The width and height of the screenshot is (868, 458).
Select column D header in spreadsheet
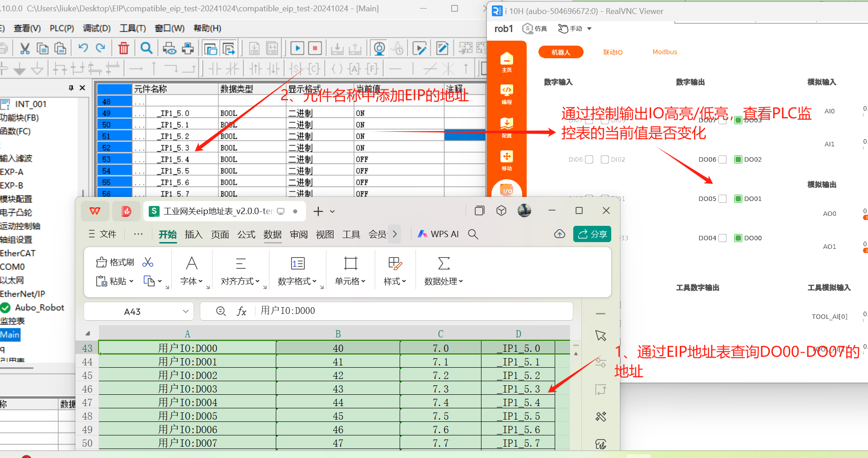coord(518,334)
